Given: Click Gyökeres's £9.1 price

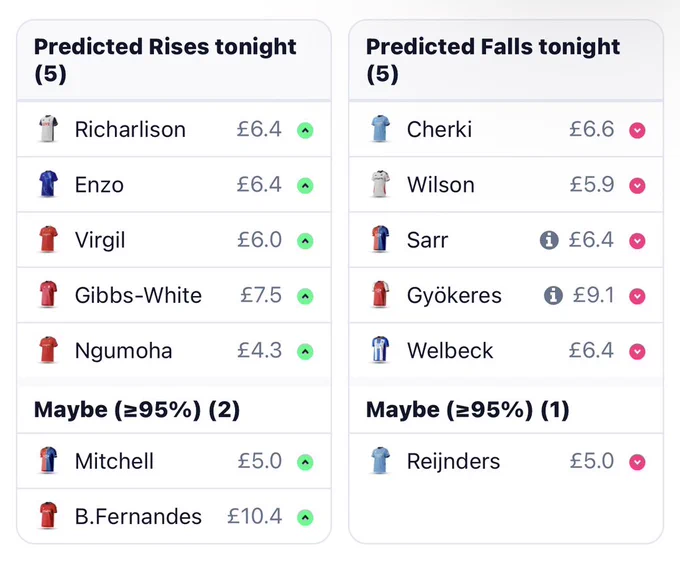Looking at the screenshot, I should [x=593, y=295].
